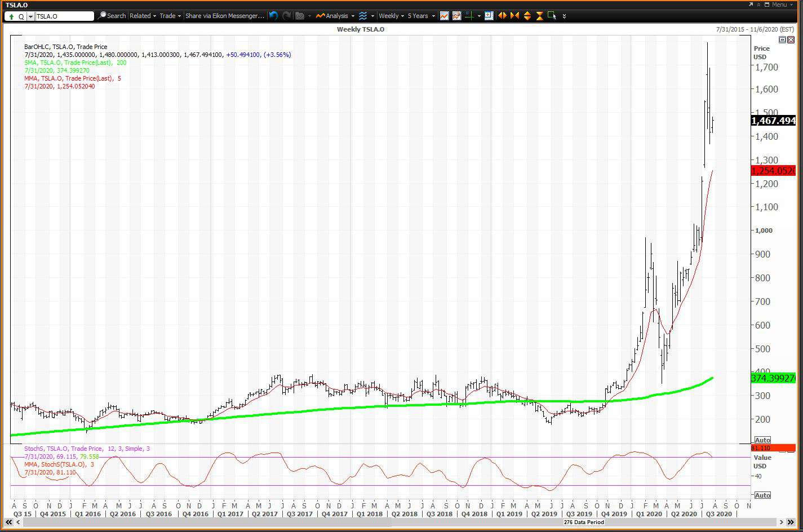
Task: Click the window maximize icon beside Menu
Action: pyautogui.click(x=767, y=5)
